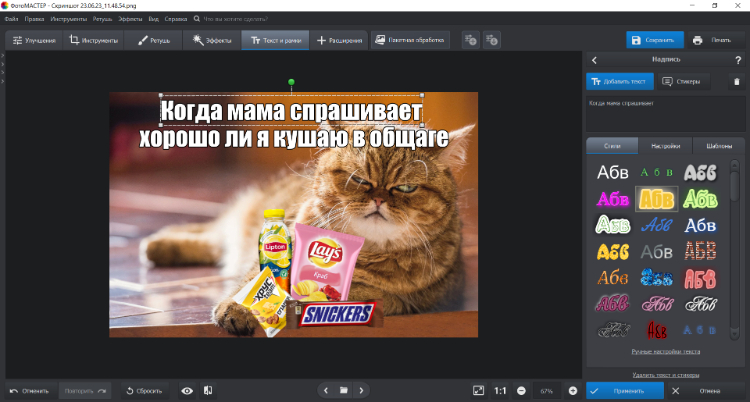Delete selected text using trash icon

[x=737, y=81]
